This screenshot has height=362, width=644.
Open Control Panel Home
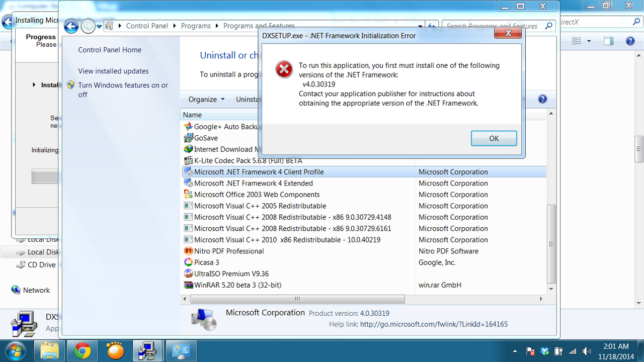click(x=110, y=50)
